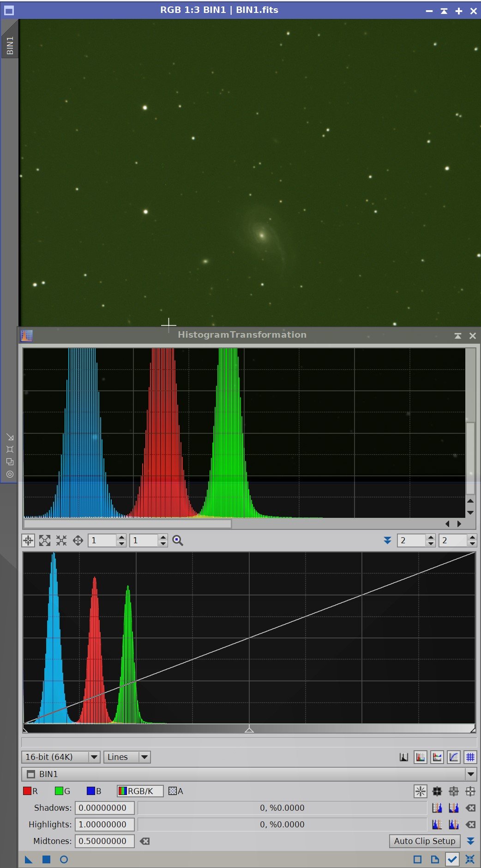Select the first zoom mode crosshair icon
The image size is (481, 868).
(x=28, y=540)
